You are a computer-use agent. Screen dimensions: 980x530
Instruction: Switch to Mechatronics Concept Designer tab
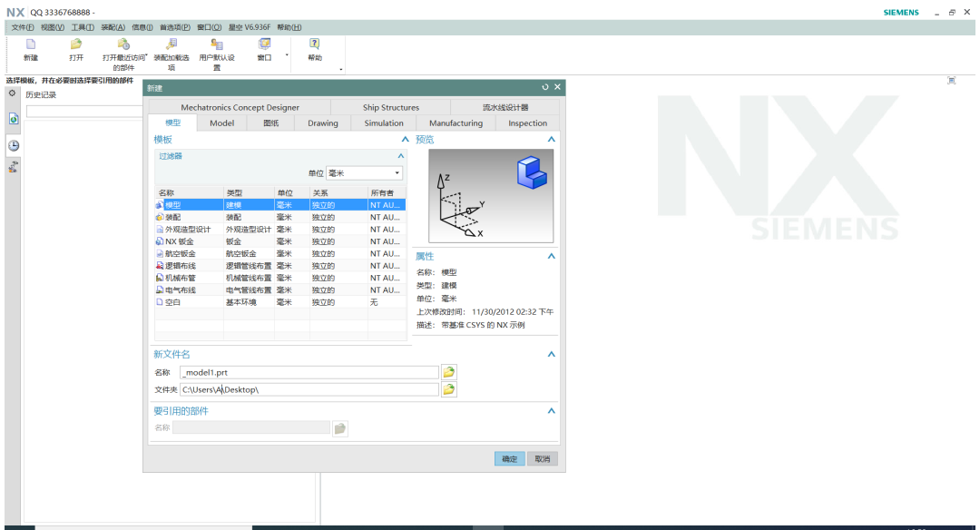240,107
